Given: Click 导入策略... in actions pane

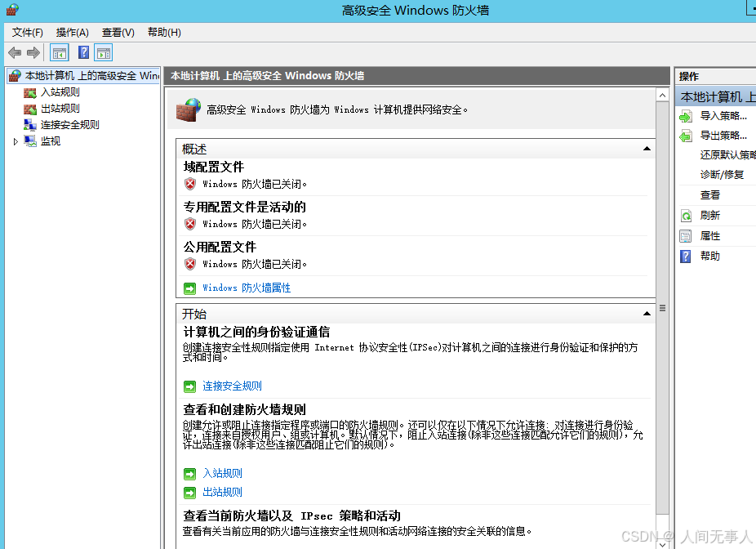Looking at the screenshot, I should click(723, 116).
